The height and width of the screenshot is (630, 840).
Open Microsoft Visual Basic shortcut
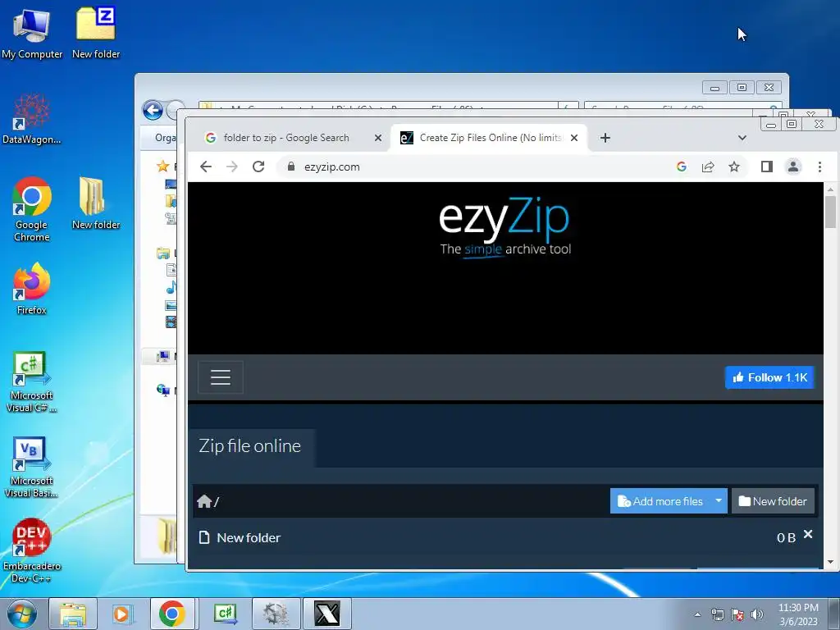click(32, 467)
